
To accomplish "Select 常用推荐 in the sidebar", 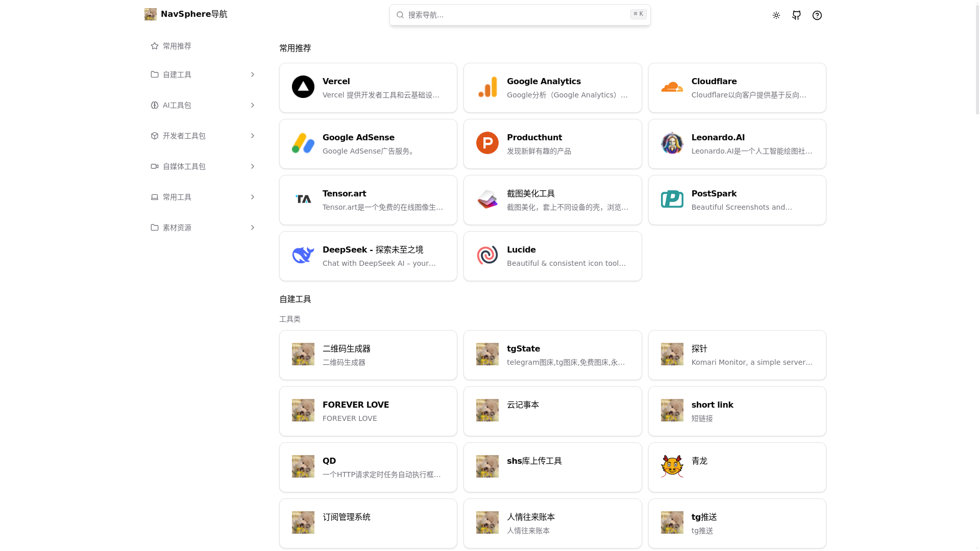I will (x=177, y=46).
